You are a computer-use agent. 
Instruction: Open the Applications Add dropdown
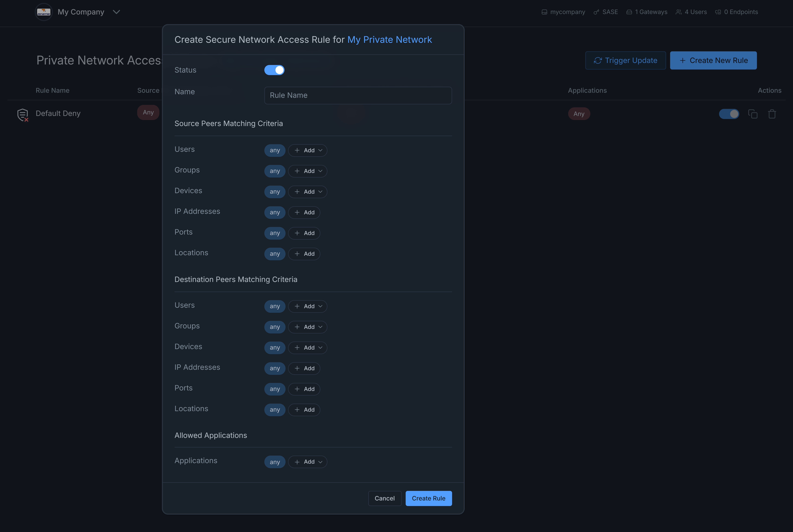point(307,462)
